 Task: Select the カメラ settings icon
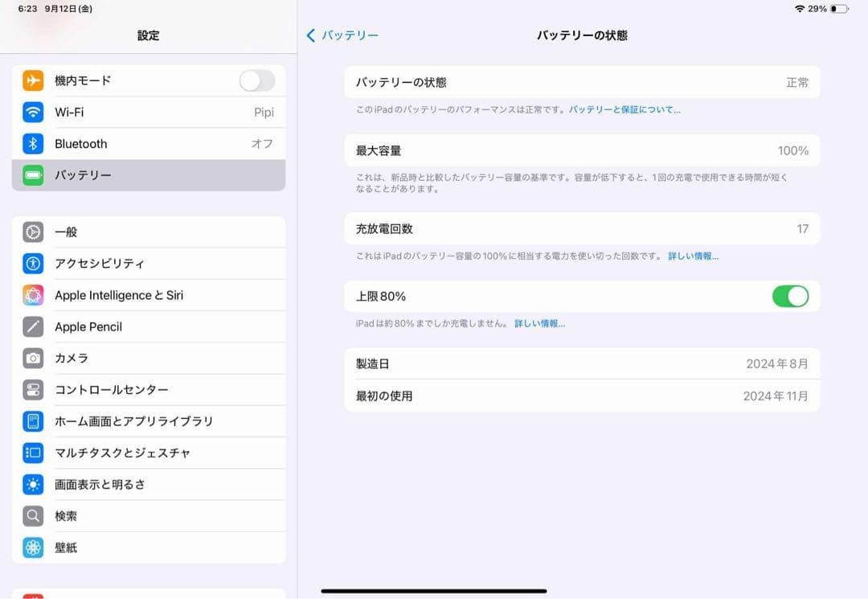click(x=33, y=358)
